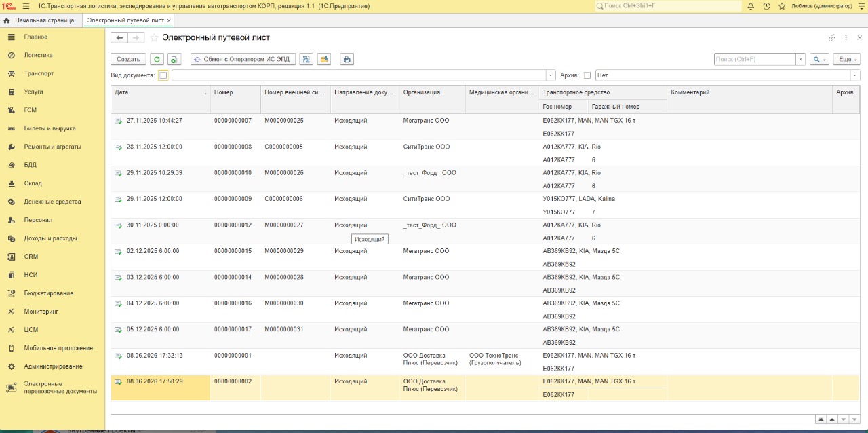Clear the list search field with the x
This screenshot has width=868, height=433.
click(x=800, y=60)
